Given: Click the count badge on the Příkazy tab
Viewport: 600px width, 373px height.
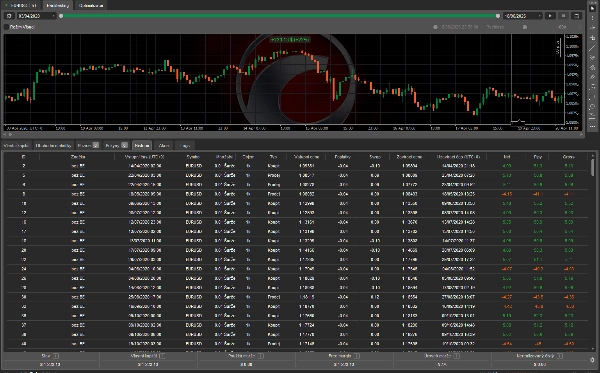Looking at the screenshot, I should [x=124, y=145].
